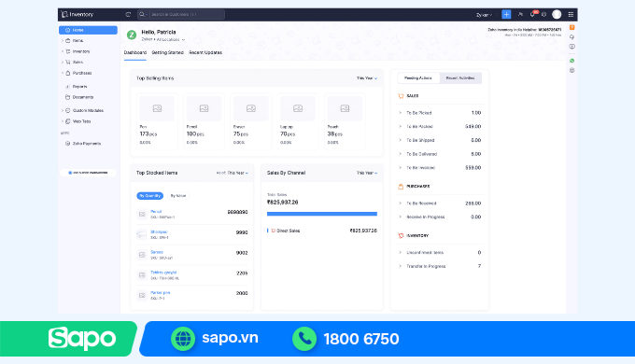Screen dimensions: 635x364
Task: Switch to the Recent Activities segment
Action: (x=460, y=78)
